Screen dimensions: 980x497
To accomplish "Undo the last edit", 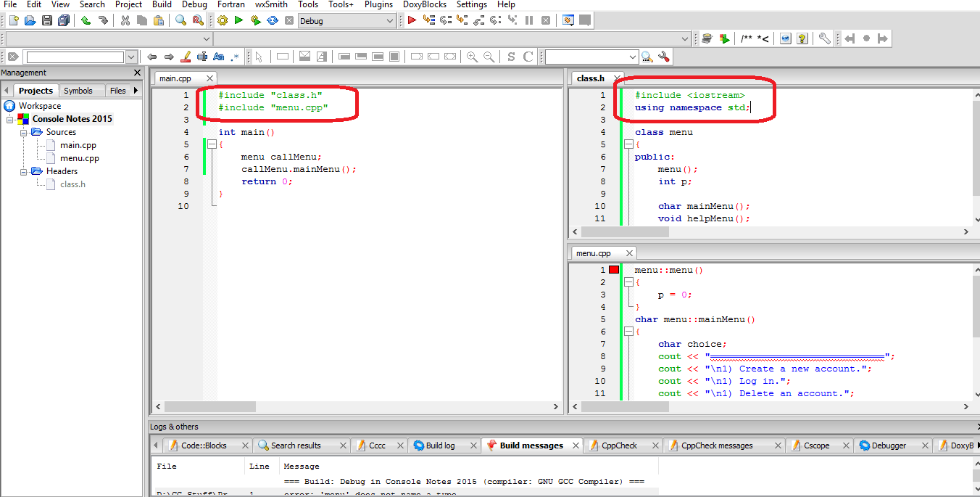I will (x=86, y=20).
